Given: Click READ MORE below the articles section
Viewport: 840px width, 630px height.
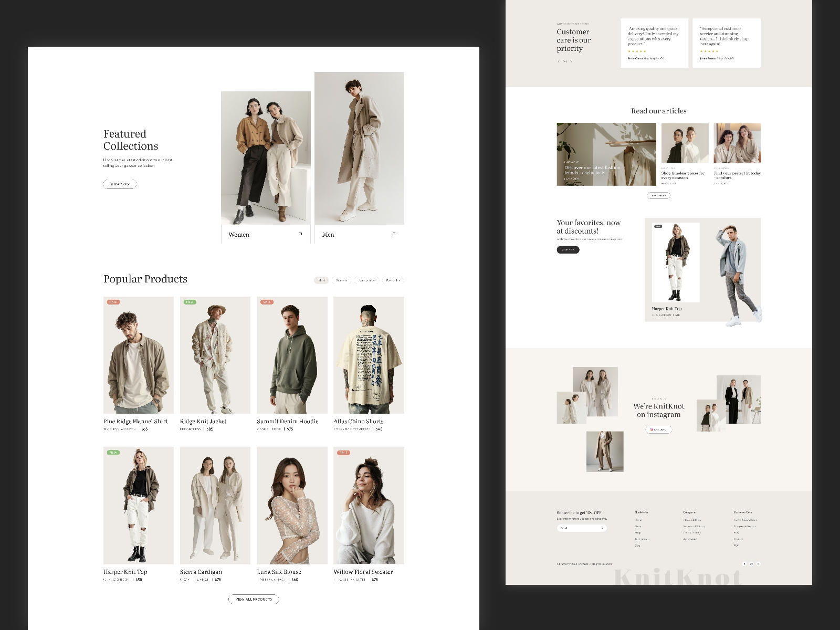Looking at the screenshot, I should click(x=658, y=195).
